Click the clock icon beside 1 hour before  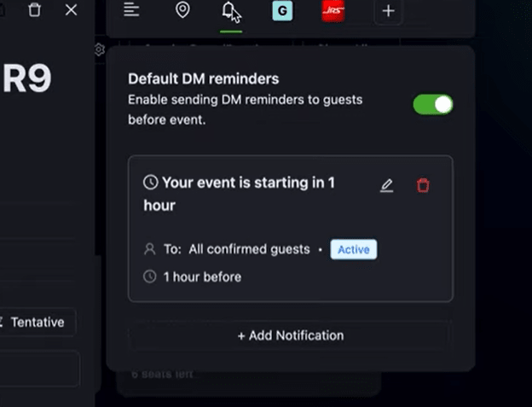pos(150,276)
